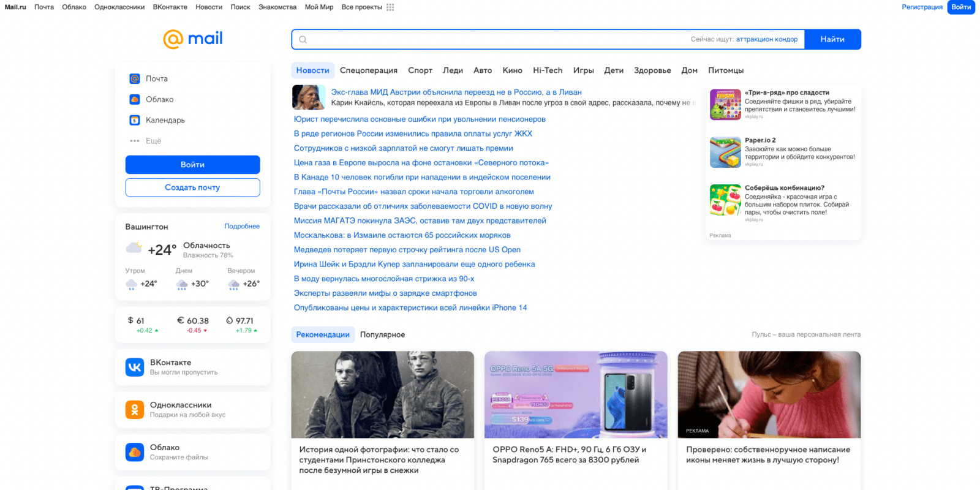
Task: Open the Питомцы tab
Action: pos(726,70)
